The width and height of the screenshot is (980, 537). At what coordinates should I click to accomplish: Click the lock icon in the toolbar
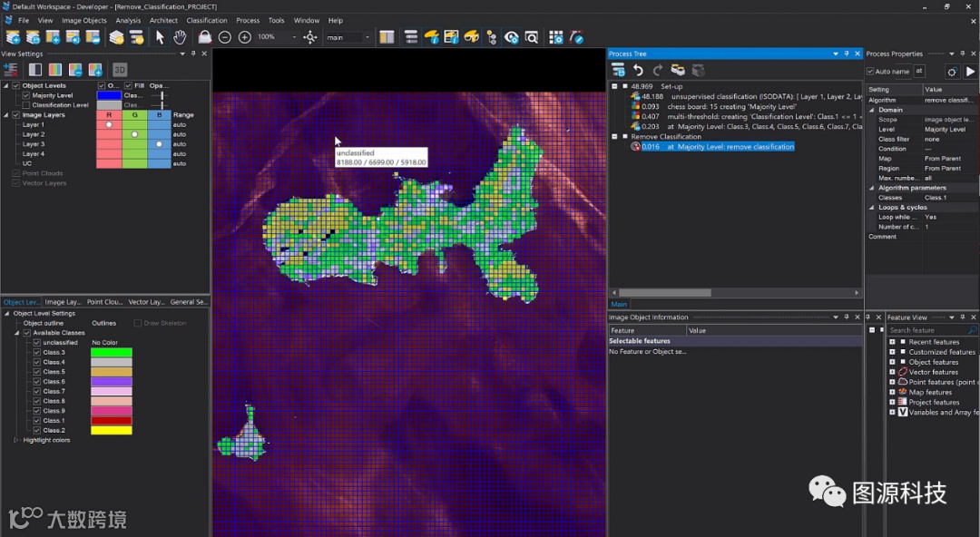pyautogui.click(x=205, y=37)
